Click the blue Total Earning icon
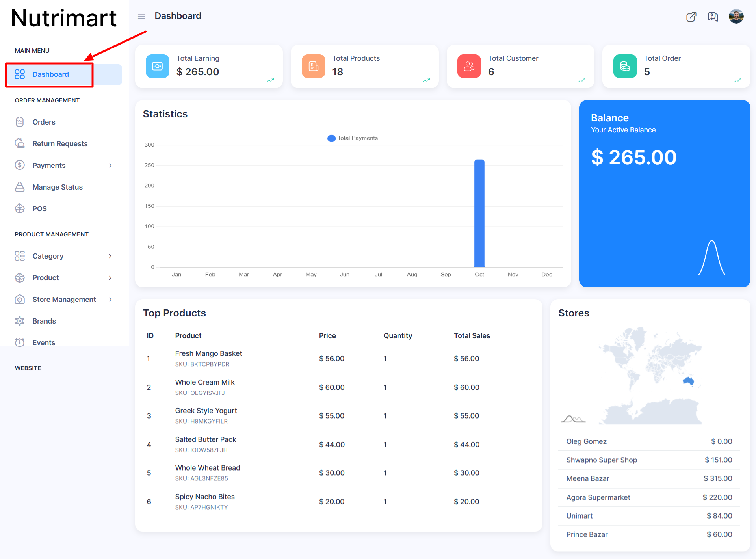 coord(157,66)
